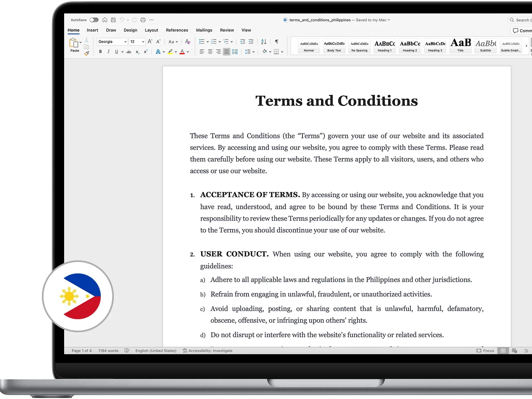Apply the Heading 1 style

coord(384,46)
